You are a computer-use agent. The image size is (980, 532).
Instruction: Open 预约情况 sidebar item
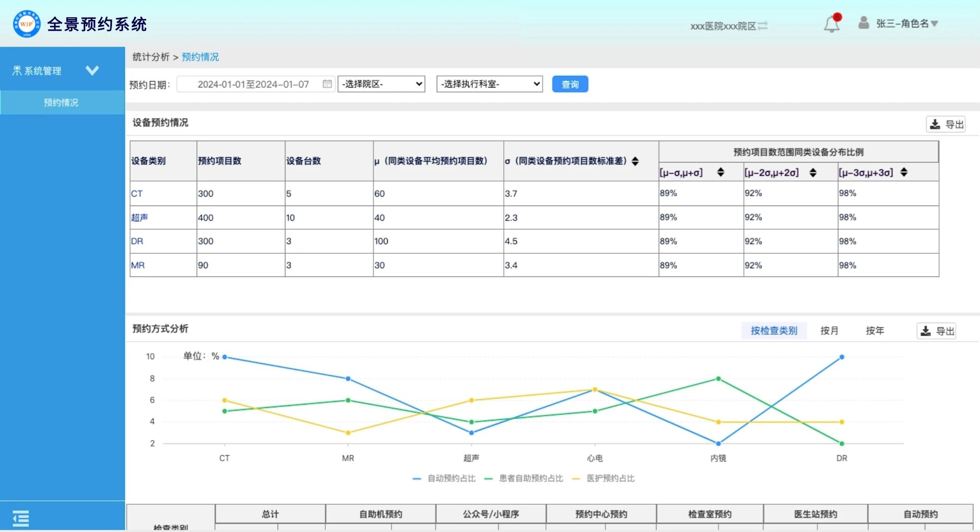coord(62,102)
